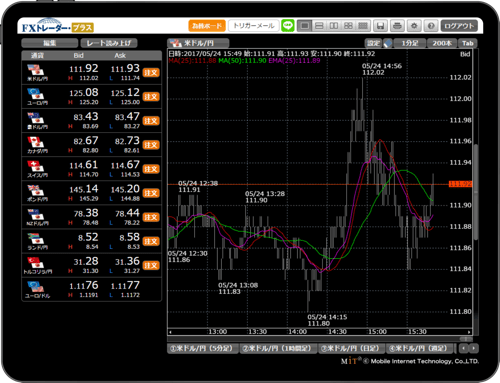This screenshot has height=383, width=500.
Task: Click the eraser icon above the chart
Action: click(x=388, y=43)
